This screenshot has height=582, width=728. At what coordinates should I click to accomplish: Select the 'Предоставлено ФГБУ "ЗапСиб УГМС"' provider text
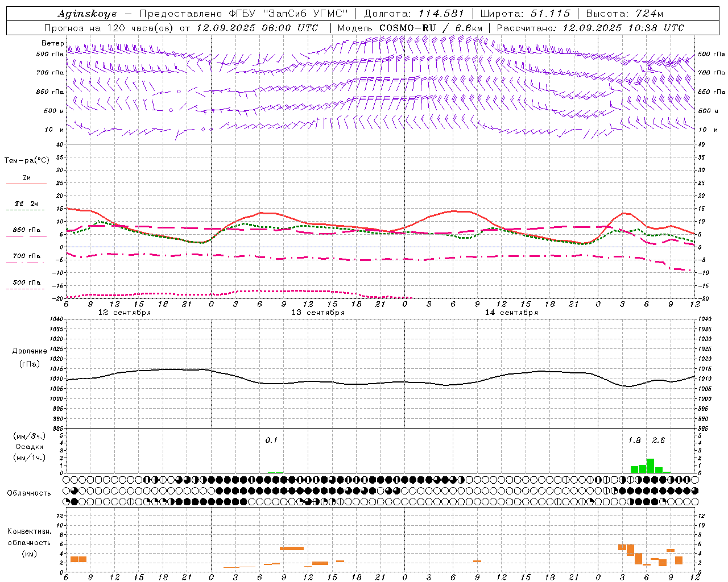[x=243, y=14]
